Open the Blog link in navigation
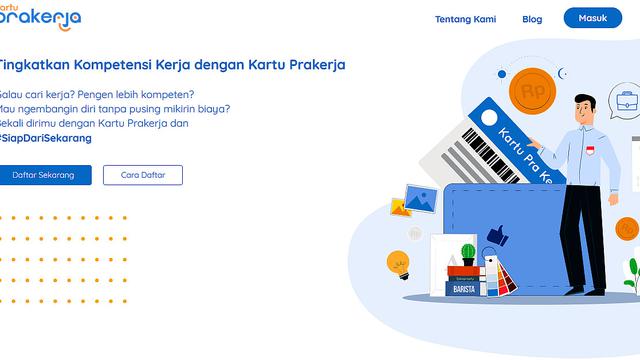This screenshot has height=360, width=640. point(532,19)
